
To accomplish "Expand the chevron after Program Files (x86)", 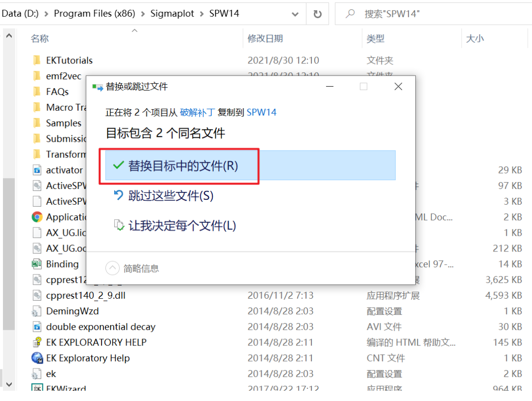I will pyautogui.click(x=143, y=14).
